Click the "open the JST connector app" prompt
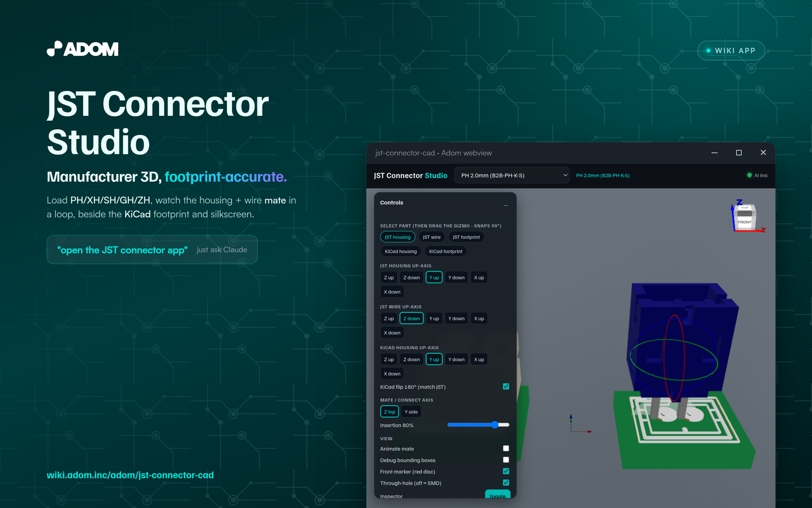The height and width of the screenshot is (508, 812). [x=152, y=250]
